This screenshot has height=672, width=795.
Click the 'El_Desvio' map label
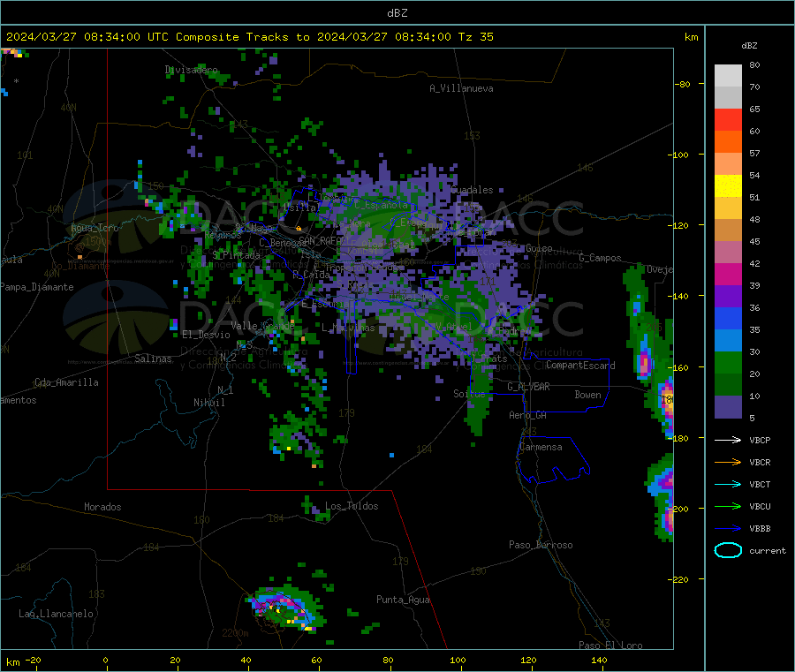click(207, 335)
